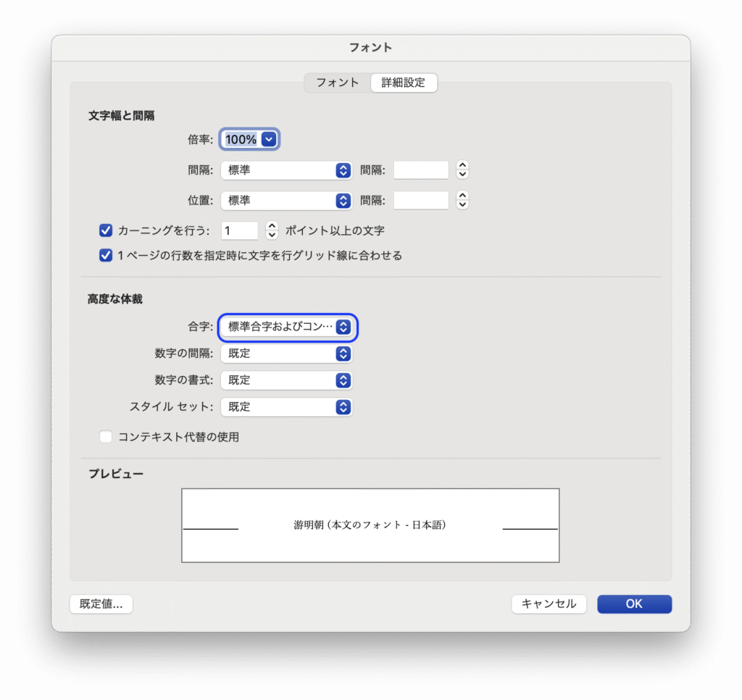Viewport: 742px width, 700px height.
Task: Open the 数字の間隔 dropdown
Action: pos(286,354)
